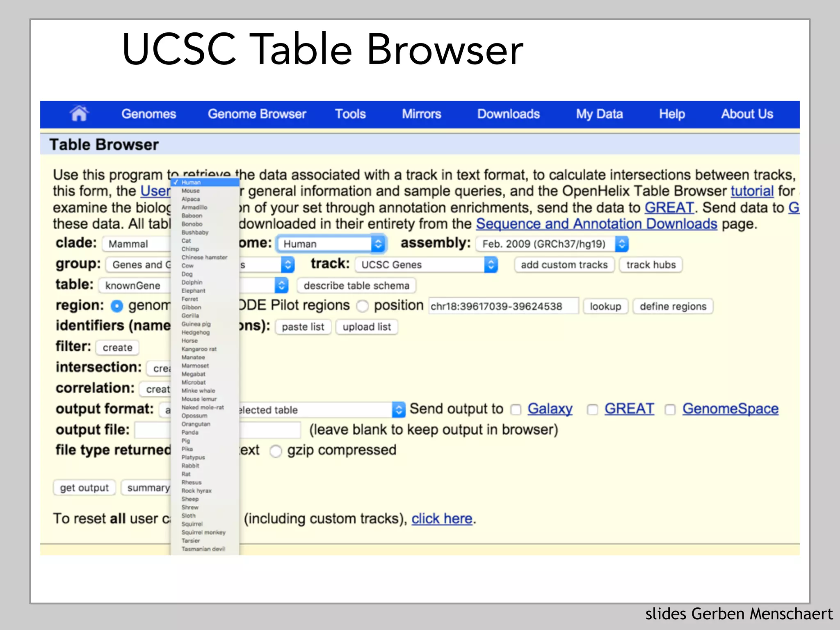
Task: Go to the UCSC home icon
Action: [x=79, y=114]
